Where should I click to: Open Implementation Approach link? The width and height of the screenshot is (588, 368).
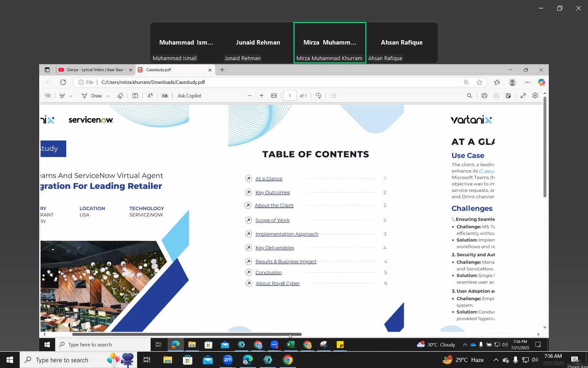287,234
